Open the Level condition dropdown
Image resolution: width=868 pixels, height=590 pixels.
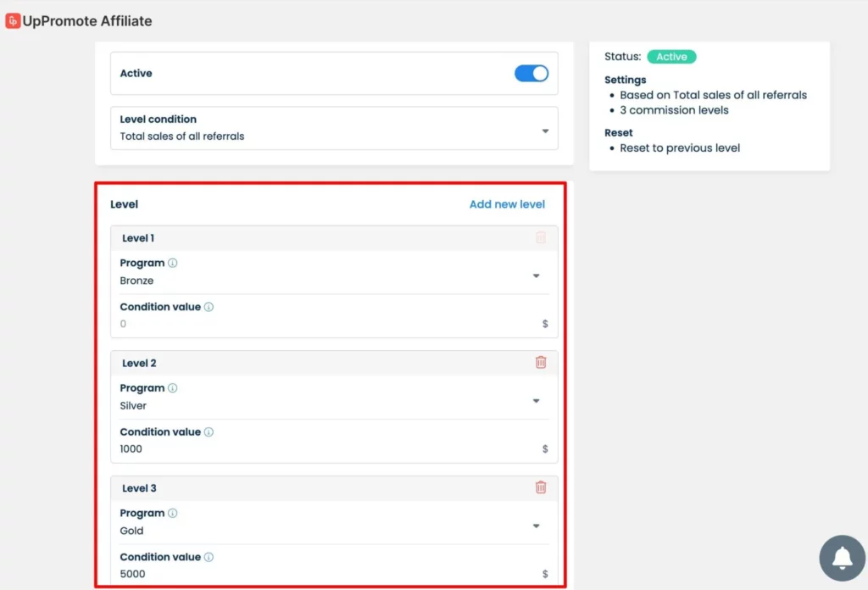[x=334, y=128]
